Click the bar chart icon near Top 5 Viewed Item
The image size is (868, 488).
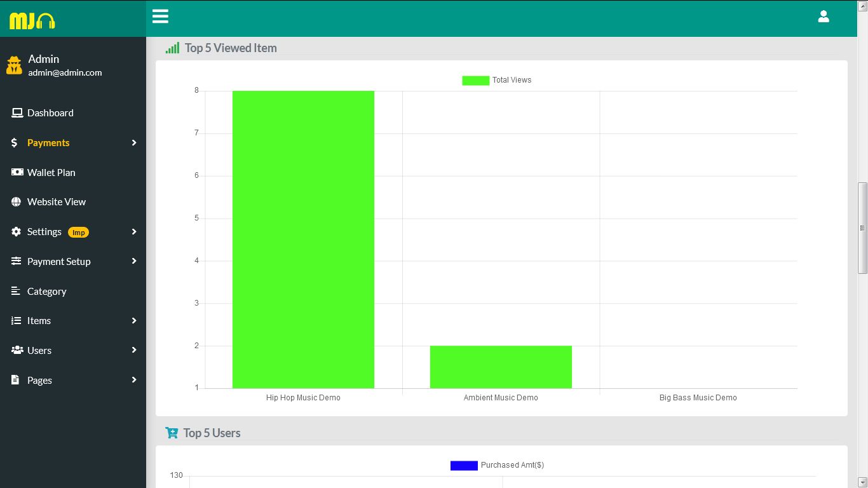[x=172, y=47]
